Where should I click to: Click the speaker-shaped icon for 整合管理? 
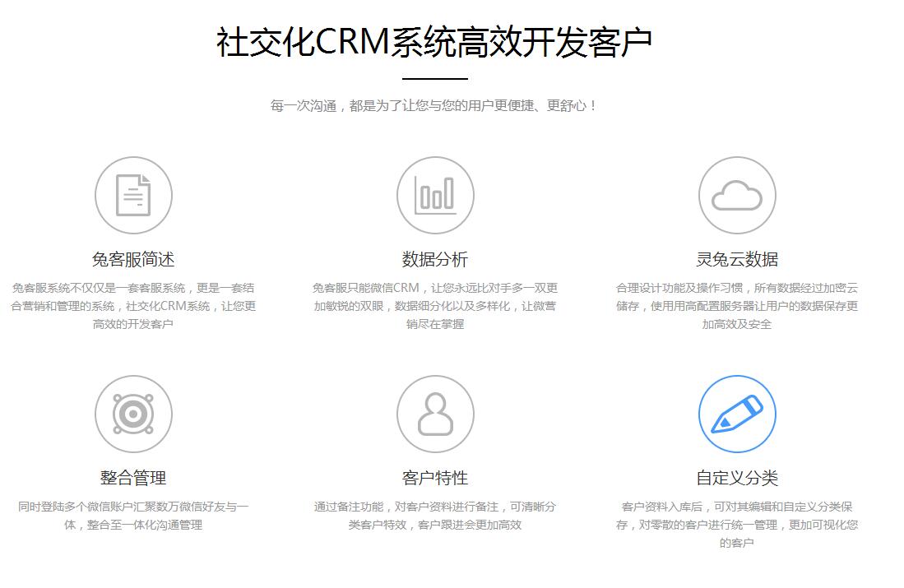133,414
